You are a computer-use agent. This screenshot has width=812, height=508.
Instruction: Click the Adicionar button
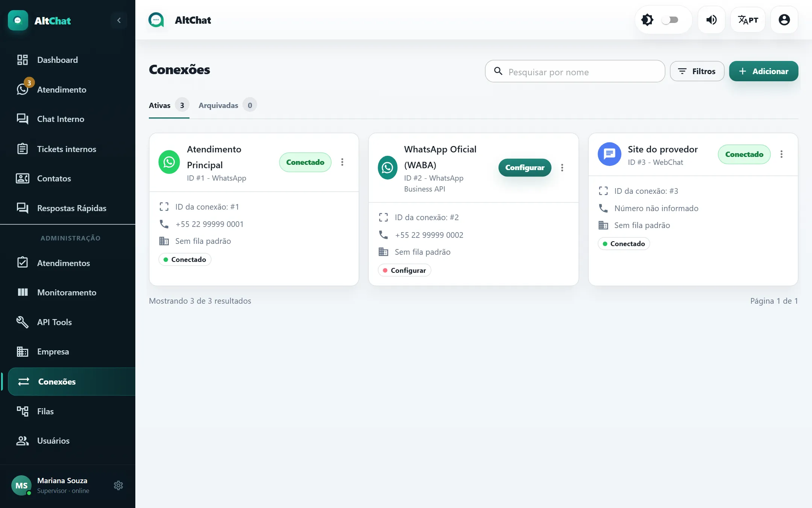[x=764, y=71]
